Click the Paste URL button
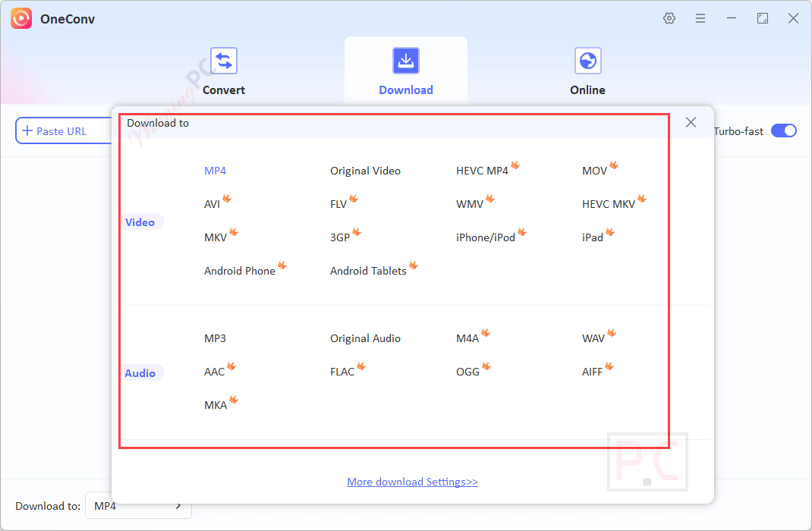 (63, 131)
